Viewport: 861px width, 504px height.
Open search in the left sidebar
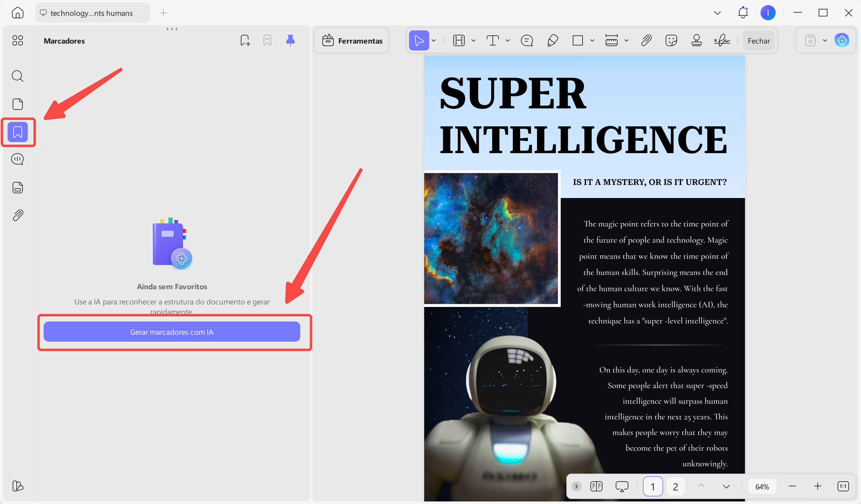(x=17, y=76)
